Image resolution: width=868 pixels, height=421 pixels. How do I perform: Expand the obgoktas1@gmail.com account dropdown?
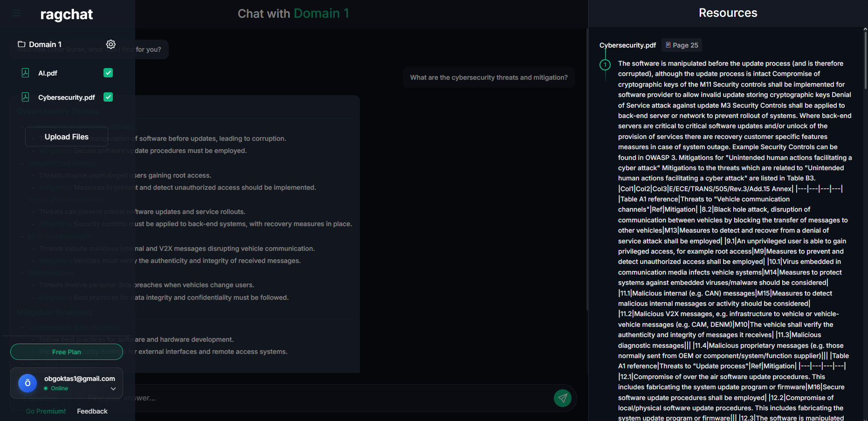point(113,389)
